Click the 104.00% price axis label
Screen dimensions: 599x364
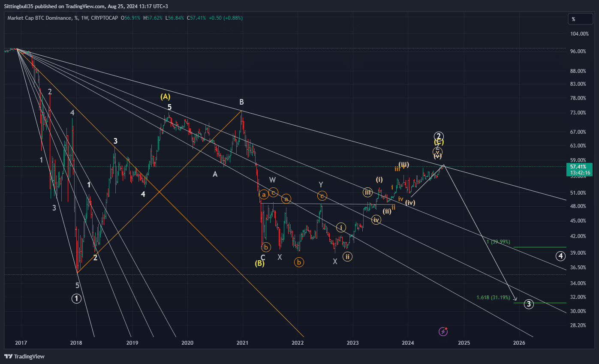(x=579, y=34)
